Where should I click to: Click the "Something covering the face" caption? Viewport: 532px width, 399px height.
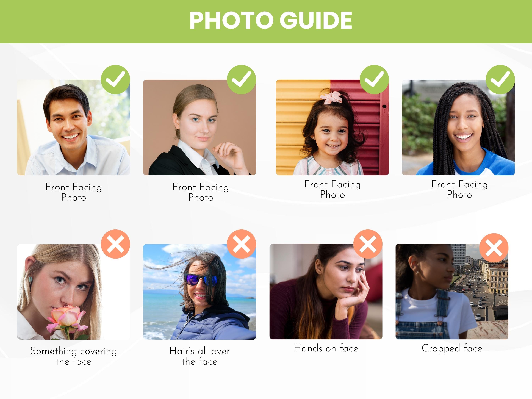point(73,356)
